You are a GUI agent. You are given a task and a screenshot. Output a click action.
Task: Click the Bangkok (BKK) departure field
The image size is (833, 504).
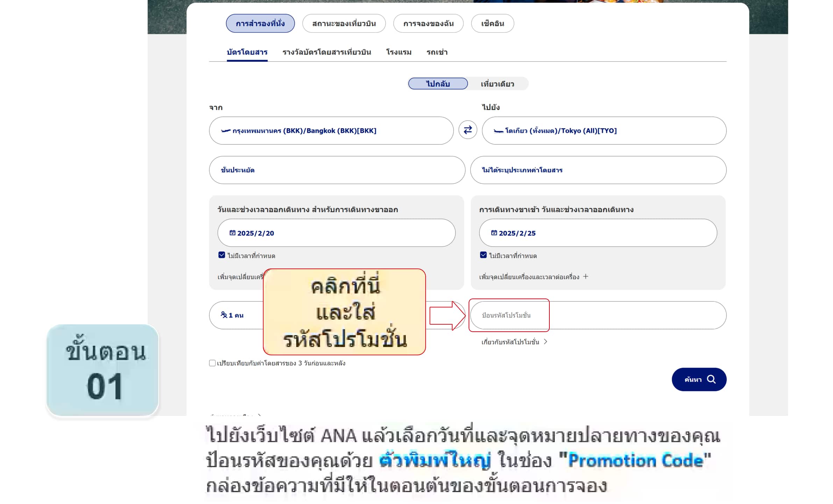coord(331,131)
